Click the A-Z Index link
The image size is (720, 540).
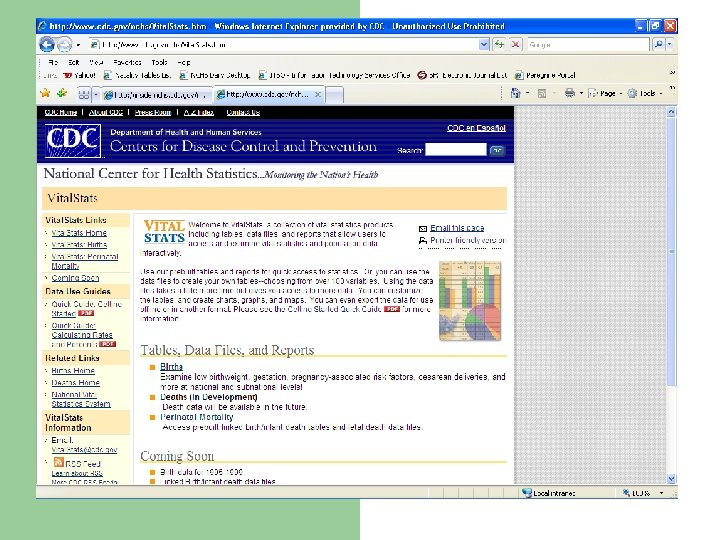coord(199,112)
